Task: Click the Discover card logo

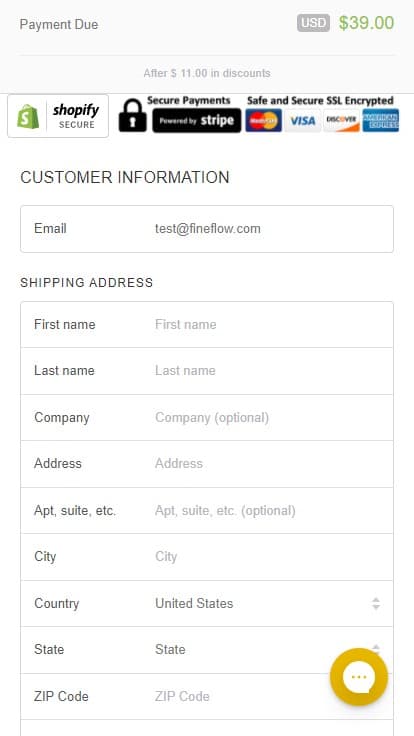Action: pos(342,121)
